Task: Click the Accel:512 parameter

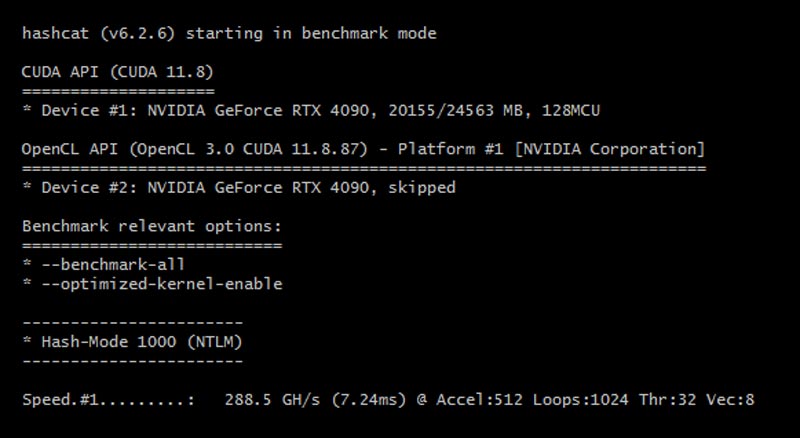Action: click(x=480, y=400)
